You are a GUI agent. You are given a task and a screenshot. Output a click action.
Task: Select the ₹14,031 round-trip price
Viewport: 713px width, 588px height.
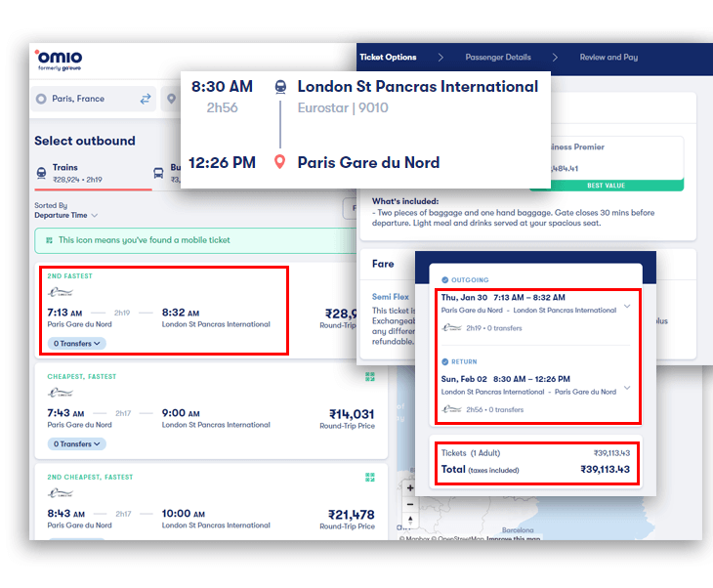(x=352, y=414)
